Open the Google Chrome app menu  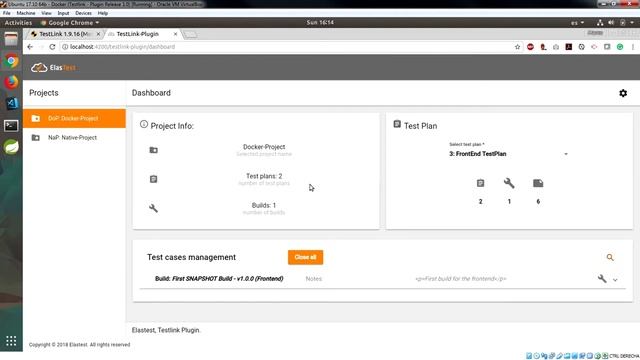(70, 22)
